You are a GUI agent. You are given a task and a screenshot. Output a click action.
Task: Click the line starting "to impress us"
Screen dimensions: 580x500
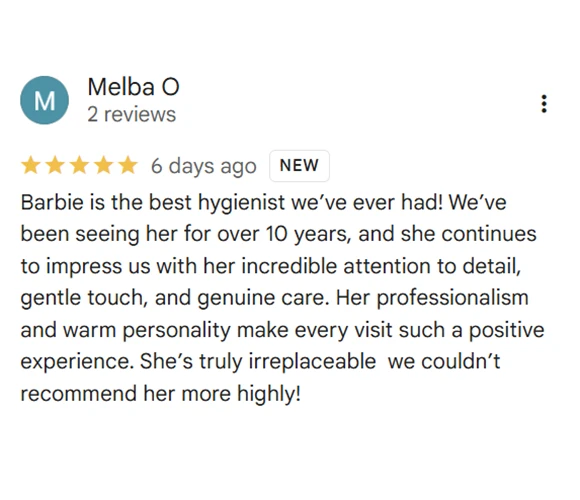pyautogui.click(x=271, y=266)
